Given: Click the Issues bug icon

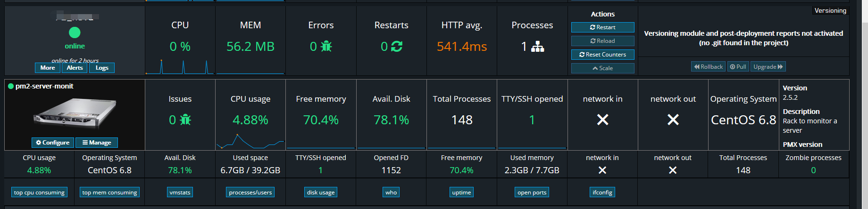Looking at the screenshot, I should 185,120.
